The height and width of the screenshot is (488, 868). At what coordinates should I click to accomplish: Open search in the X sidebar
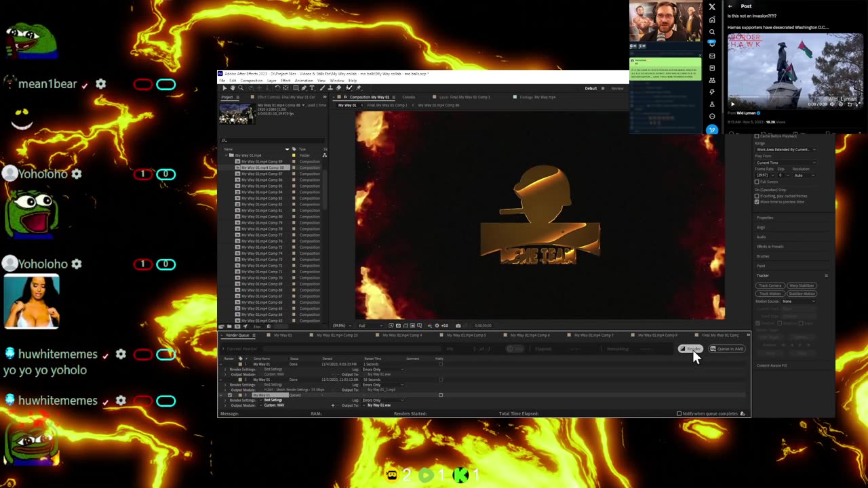tap(712, 32)
